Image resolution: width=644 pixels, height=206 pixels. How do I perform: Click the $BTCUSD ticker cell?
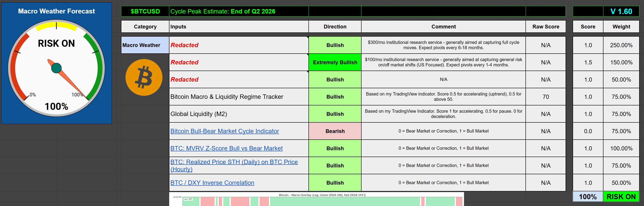coord(145,11)
